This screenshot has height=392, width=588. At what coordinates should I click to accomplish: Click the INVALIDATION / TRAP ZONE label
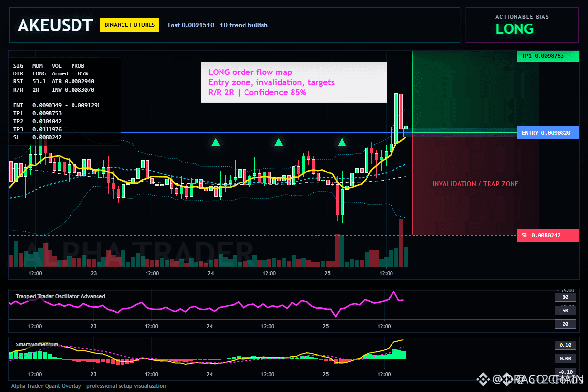coord(475,184)
